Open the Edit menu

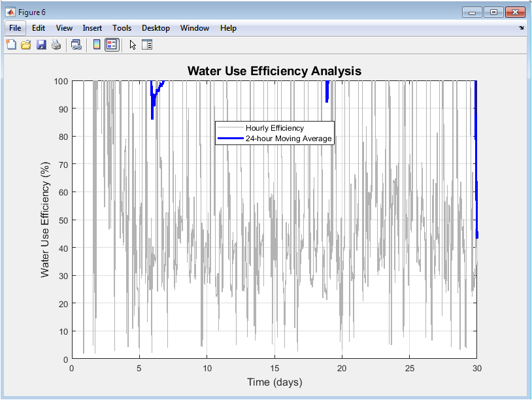click(39, 28)
